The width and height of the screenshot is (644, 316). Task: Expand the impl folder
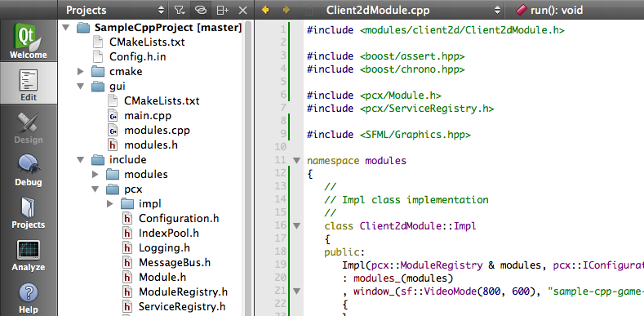tap(110, 204)
